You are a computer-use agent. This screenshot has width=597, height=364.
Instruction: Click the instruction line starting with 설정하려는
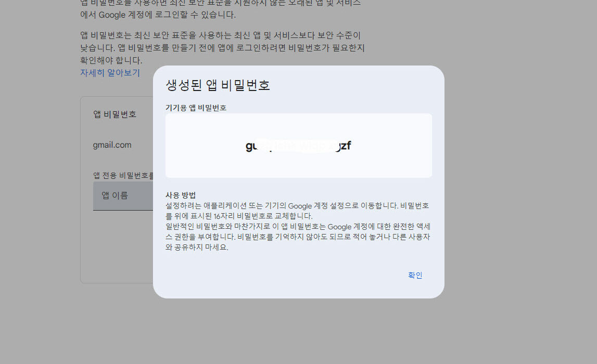297,205
